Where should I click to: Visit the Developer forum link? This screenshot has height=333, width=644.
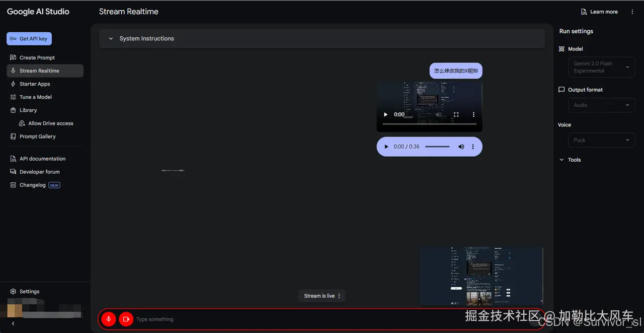coord(39,172)
